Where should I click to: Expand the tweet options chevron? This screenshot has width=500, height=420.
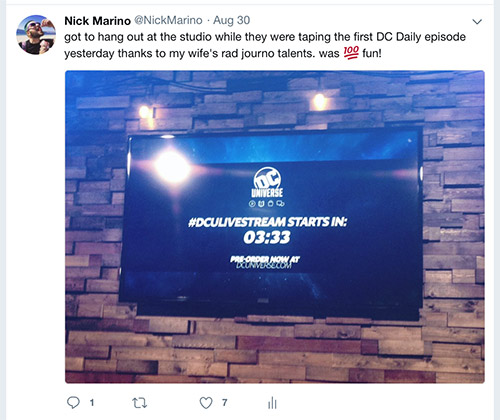[477, 22]
